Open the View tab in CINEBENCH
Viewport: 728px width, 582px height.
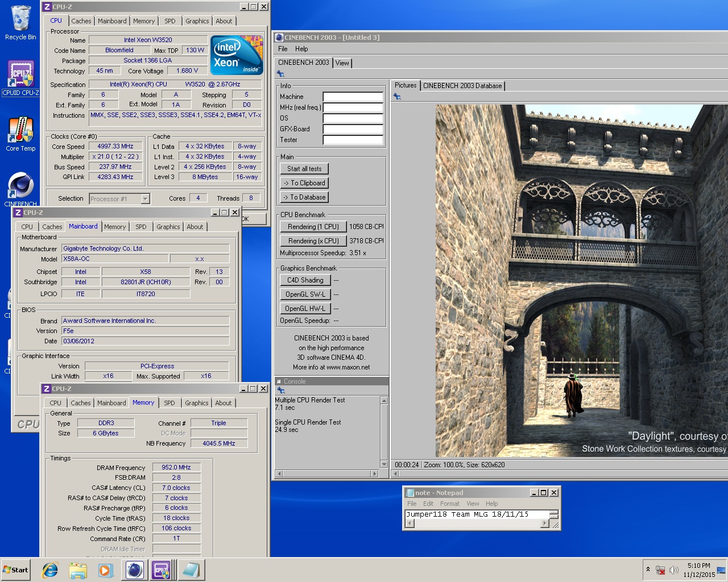tap(342, 63)
